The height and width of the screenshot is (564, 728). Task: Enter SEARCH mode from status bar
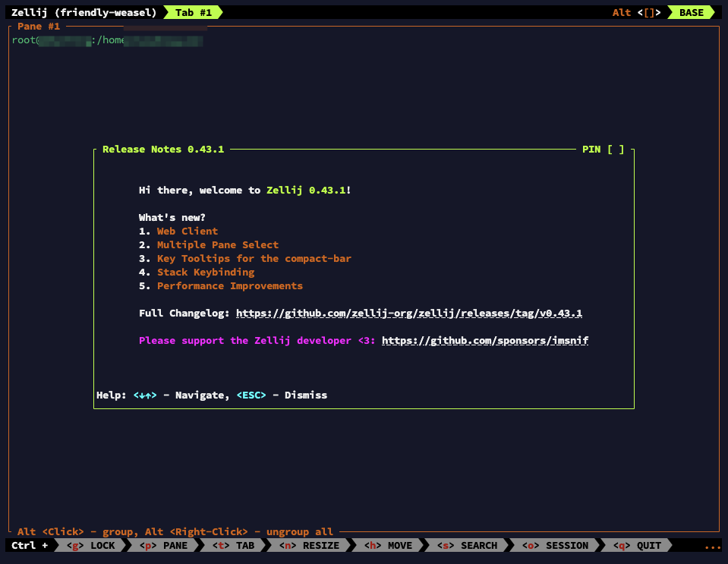point(468,545)
